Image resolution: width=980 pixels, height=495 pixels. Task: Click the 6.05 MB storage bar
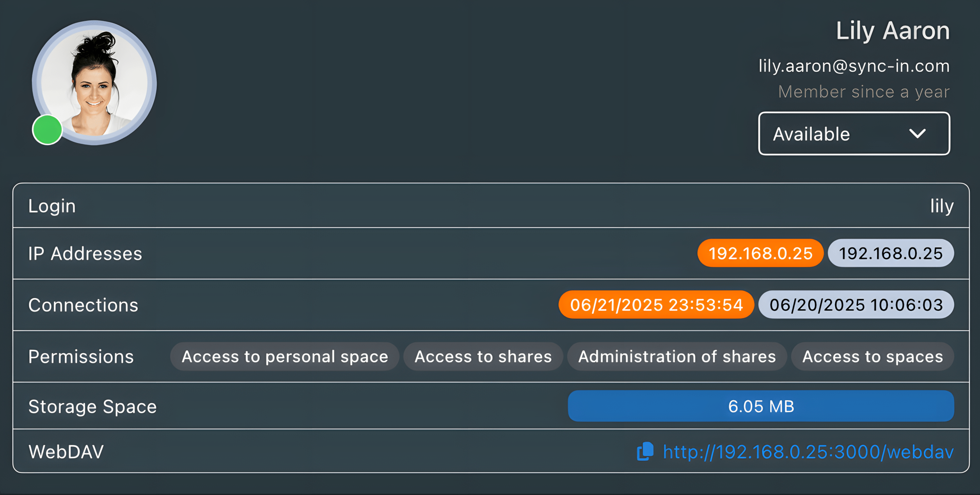[761, 406]
